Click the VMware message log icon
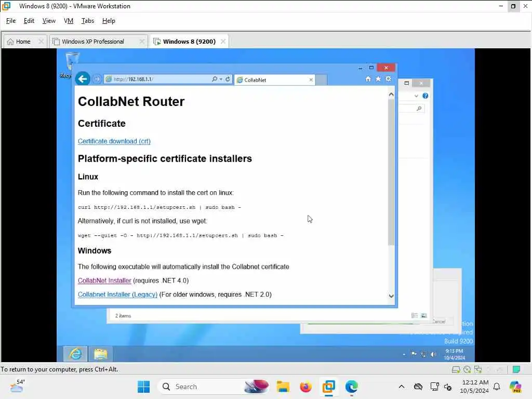 [516, 369]
